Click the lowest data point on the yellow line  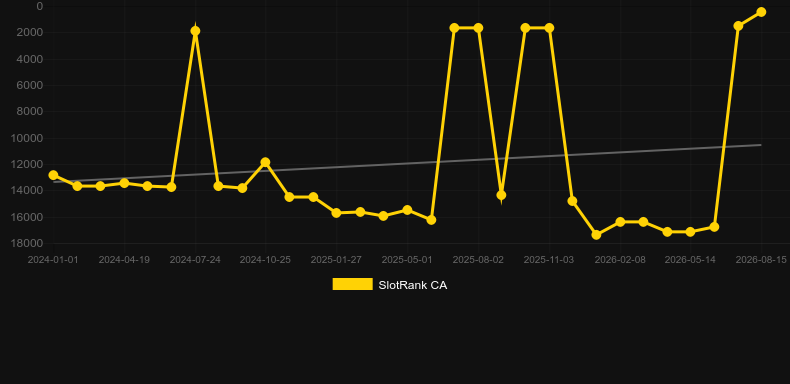coord(597,235)
